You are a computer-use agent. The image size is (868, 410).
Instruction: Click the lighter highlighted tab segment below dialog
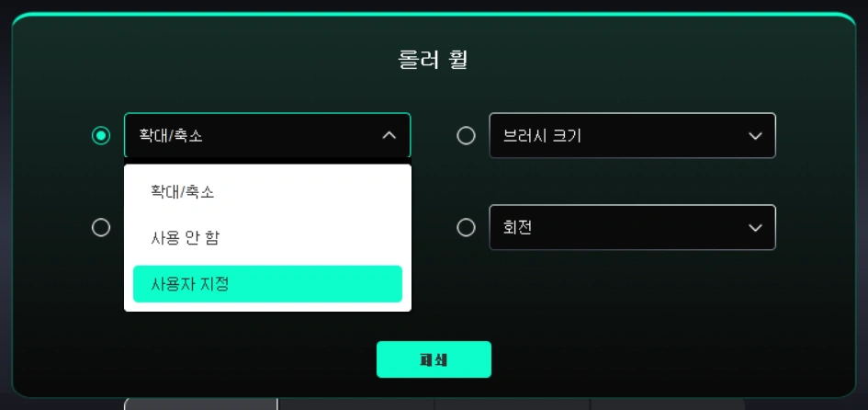point(200,404)
